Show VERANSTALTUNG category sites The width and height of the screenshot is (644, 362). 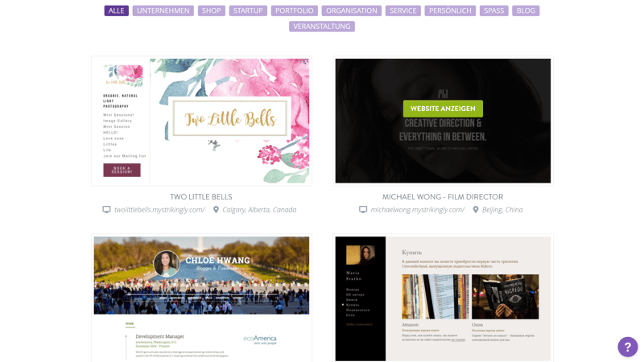point(322,27)
